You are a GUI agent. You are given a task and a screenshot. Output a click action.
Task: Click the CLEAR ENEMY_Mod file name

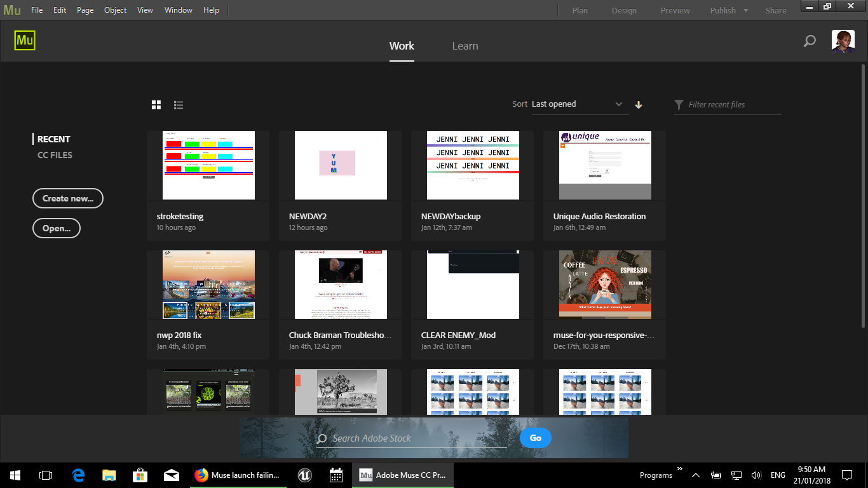pos(458,335)
